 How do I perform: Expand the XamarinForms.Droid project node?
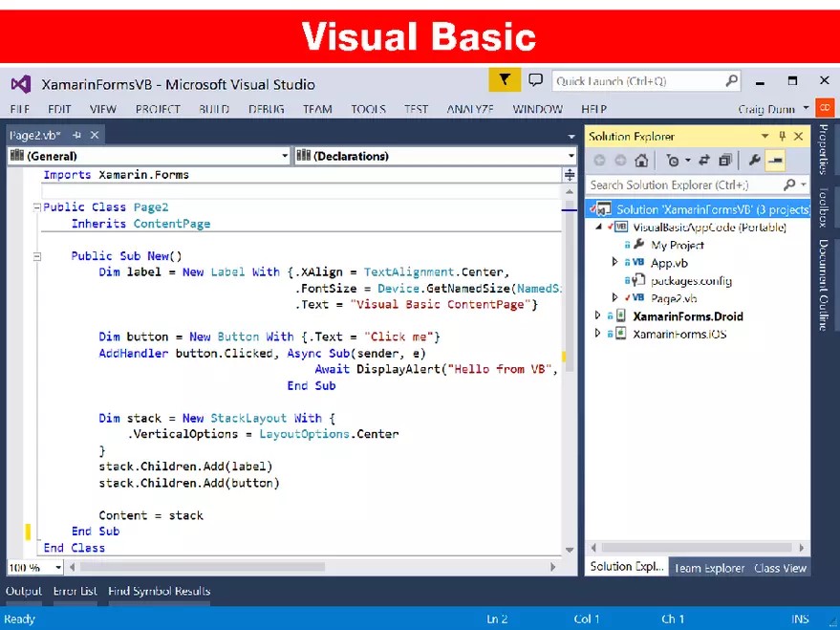pos(598,316)
